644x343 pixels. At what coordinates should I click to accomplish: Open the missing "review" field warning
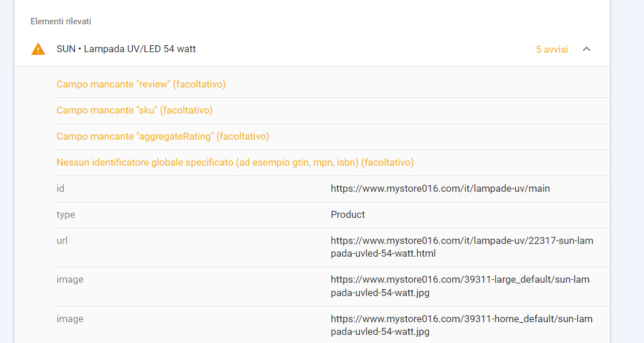pyautogui.click(x=141, y=85)
